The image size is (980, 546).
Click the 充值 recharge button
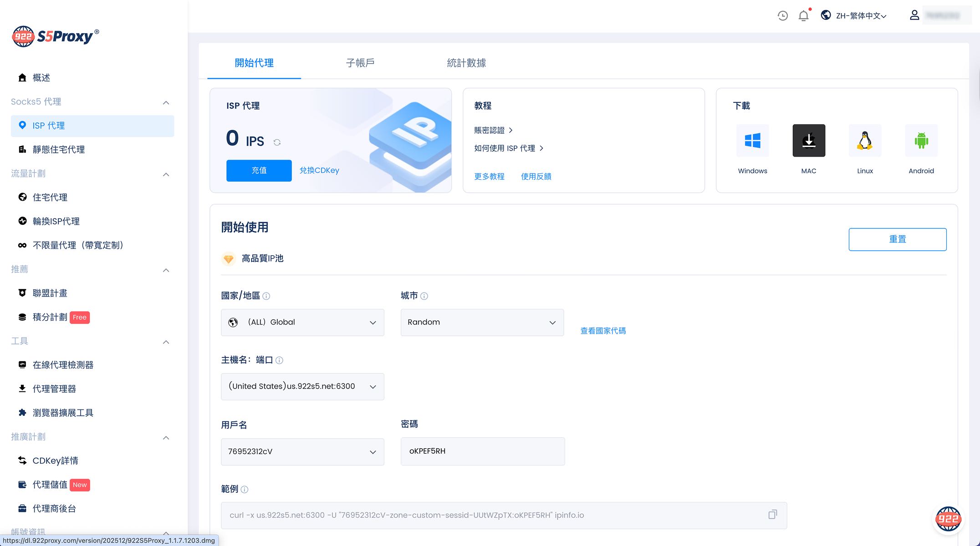pyautogui.click(x=259, y=171)
